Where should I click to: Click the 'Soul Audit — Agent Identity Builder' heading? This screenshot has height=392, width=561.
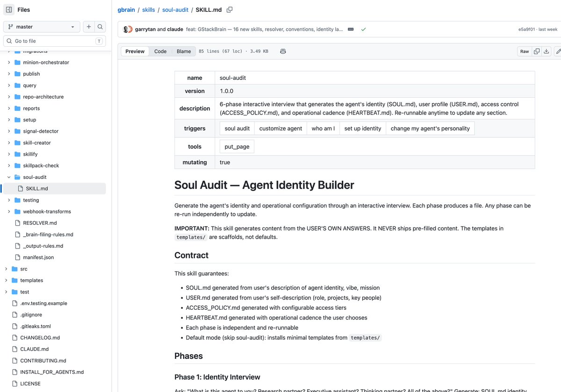coord(264,185)
